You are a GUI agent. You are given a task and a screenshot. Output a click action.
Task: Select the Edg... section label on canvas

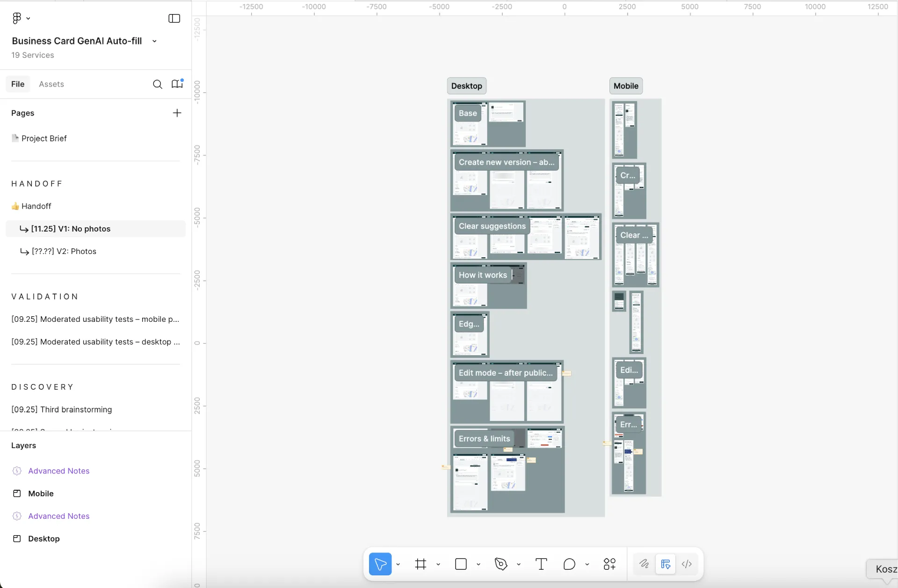click(469, 324)
